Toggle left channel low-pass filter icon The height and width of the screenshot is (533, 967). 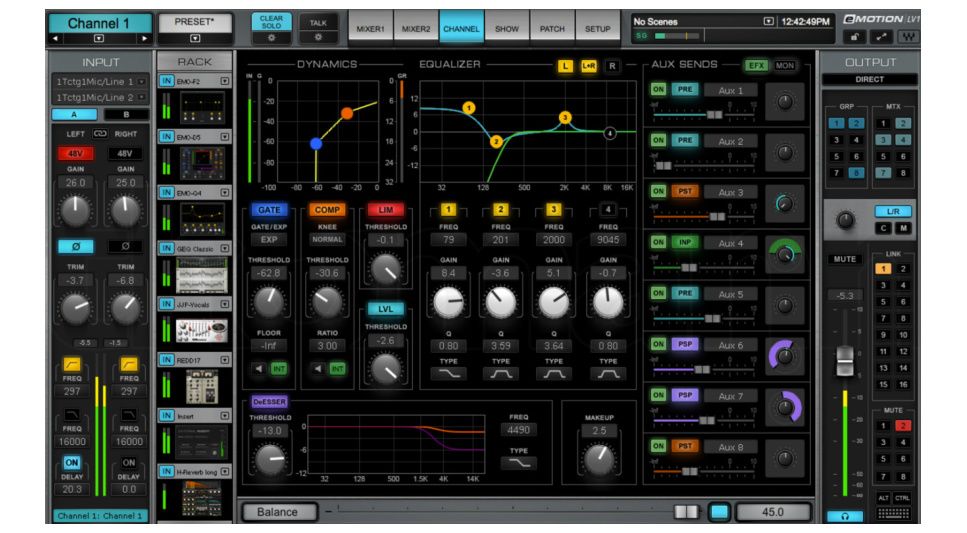(x=72, y=414)
